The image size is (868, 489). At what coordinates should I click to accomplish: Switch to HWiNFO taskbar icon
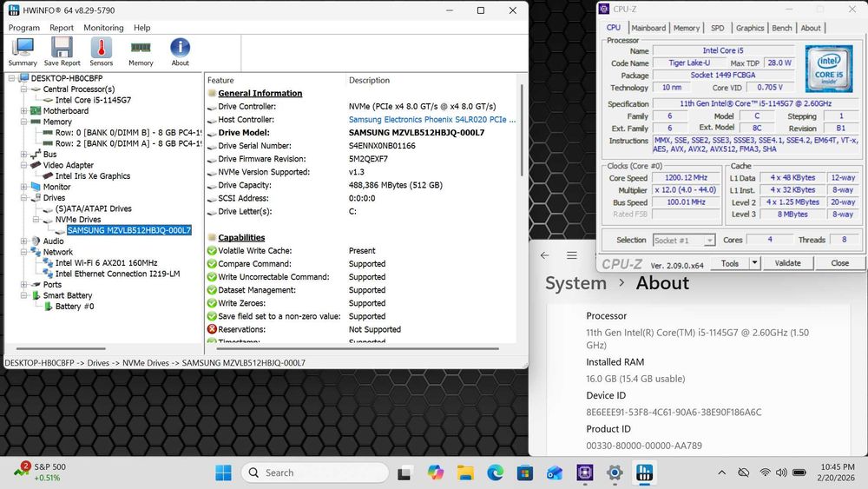(644, 473)
